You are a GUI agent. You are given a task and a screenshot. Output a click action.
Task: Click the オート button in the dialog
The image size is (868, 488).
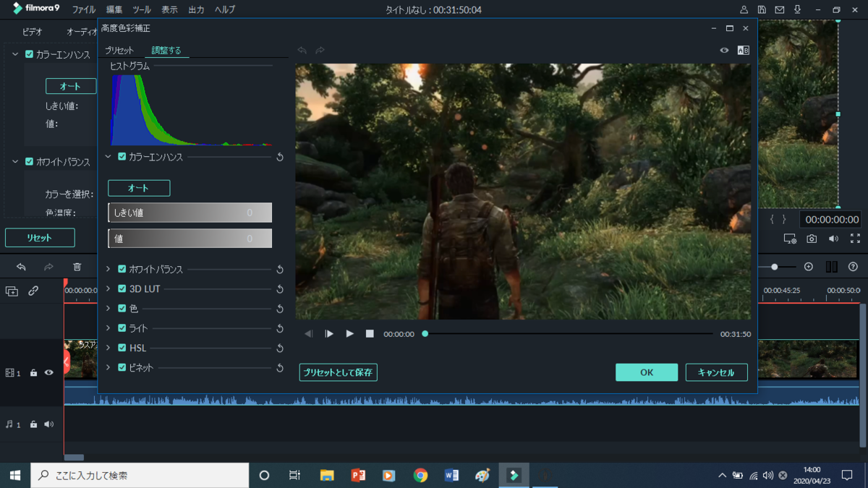139,188
